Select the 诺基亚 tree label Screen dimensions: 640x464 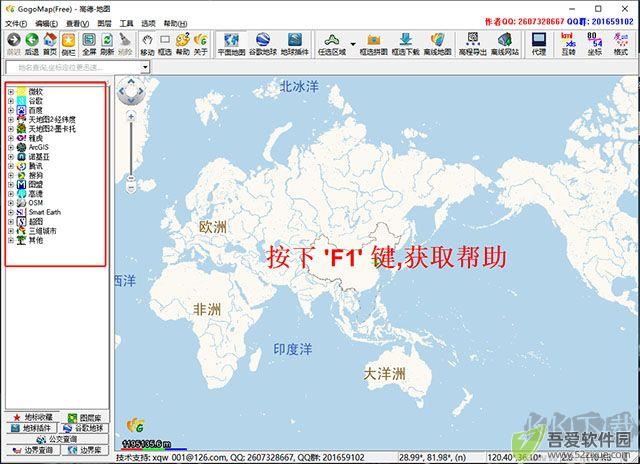coord(39,157)
